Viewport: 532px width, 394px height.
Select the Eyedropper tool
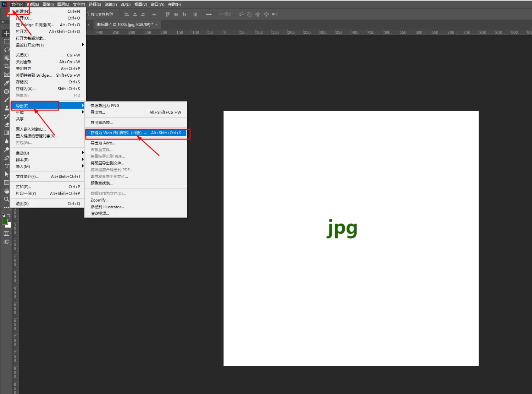click(x=6, y=83)
